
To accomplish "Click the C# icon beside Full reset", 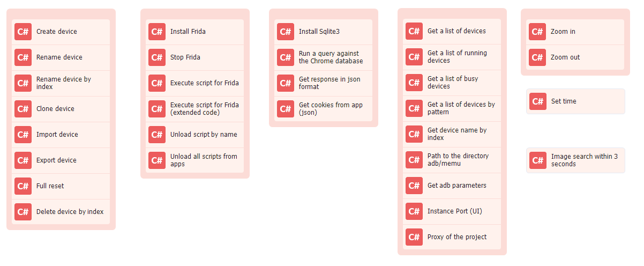I will pyautogui.click(x=23, y=186).
